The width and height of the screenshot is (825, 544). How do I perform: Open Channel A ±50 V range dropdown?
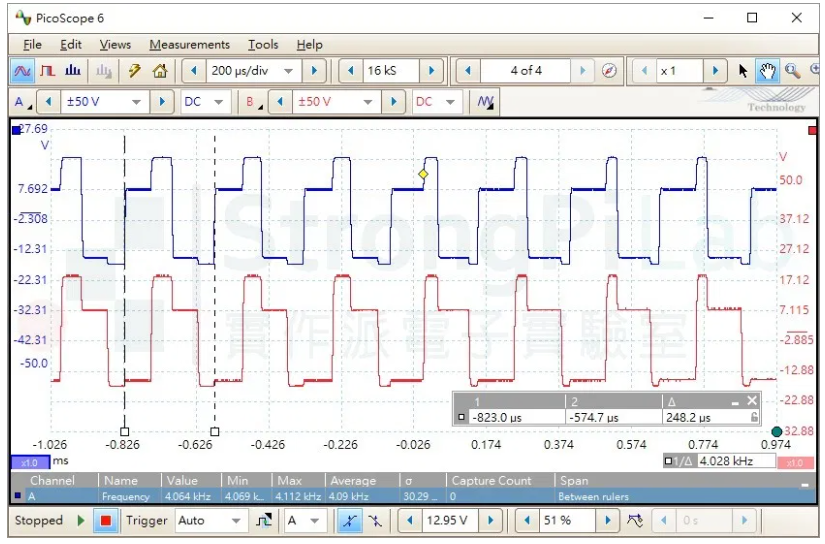pos(136,102)
